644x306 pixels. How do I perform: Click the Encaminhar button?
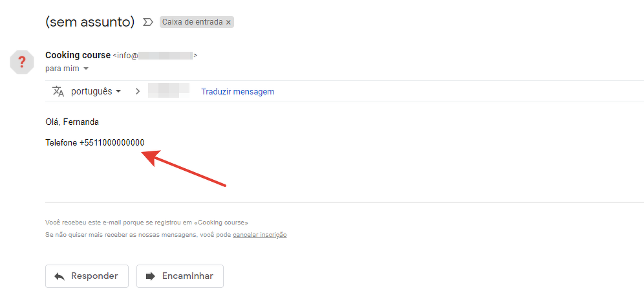click(x=180, y=276)
